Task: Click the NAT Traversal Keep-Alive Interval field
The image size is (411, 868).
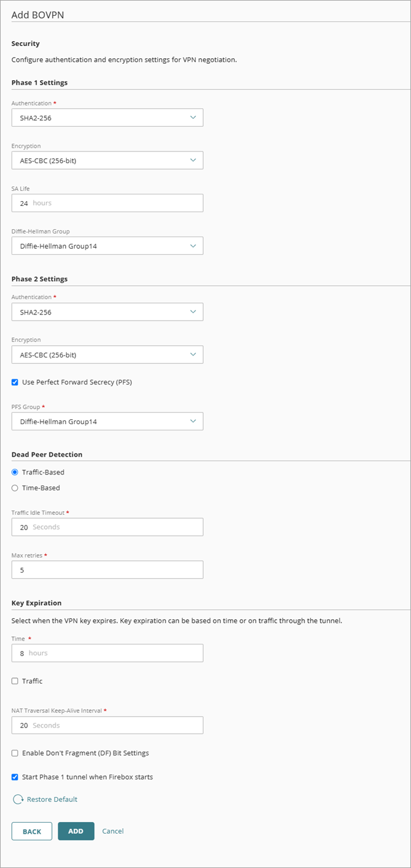Action: (107, 725)
